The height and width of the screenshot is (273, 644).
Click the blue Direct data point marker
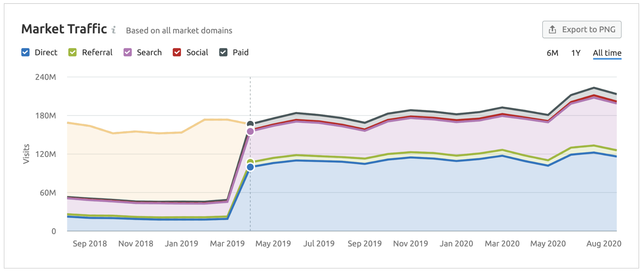[250, 167]
